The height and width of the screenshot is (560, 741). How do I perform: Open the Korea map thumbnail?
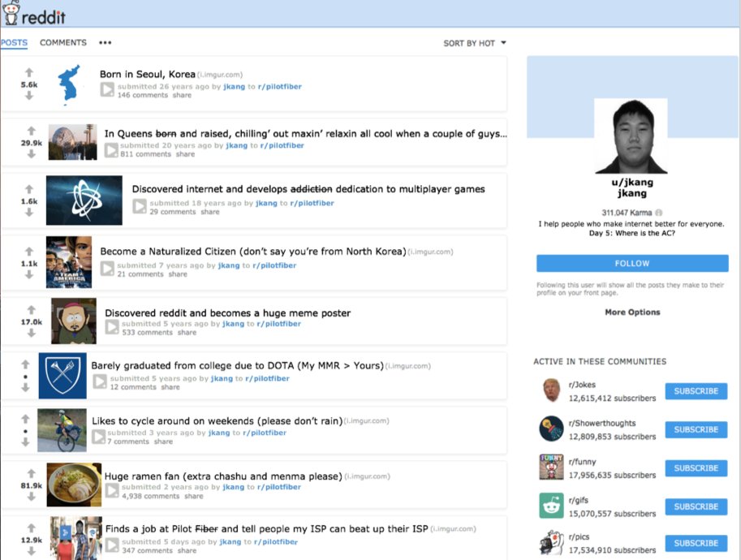(x=70, y=85)
